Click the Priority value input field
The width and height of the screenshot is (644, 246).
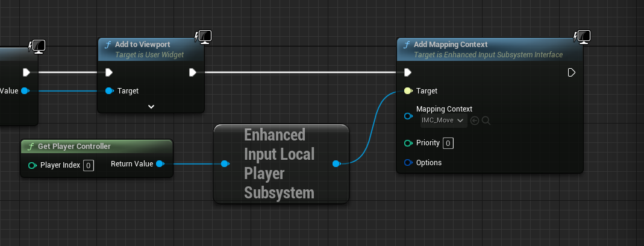click(x=448, y=143)
